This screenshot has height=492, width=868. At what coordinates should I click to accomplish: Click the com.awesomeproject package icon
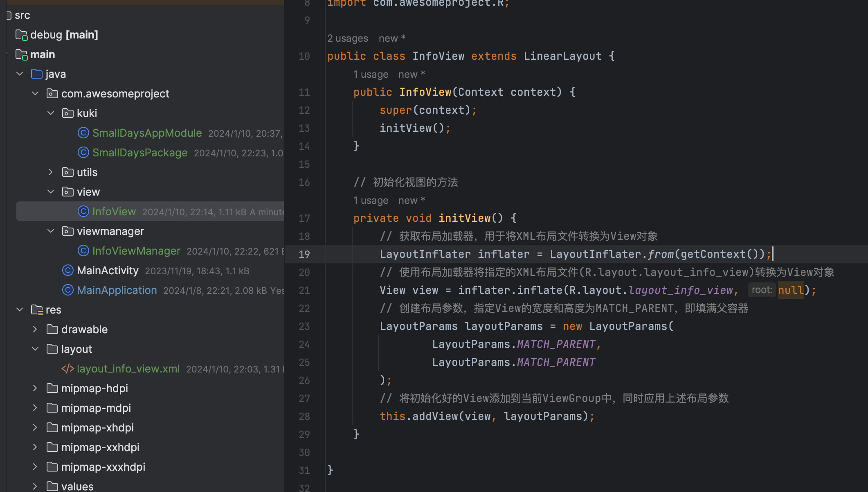coord(52,94)
